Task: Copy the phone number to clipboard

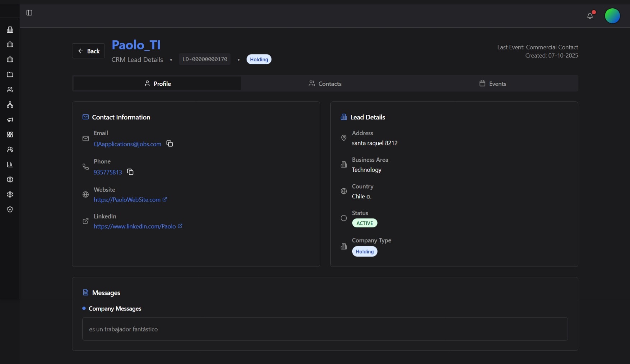Action: tap(130, 172)
